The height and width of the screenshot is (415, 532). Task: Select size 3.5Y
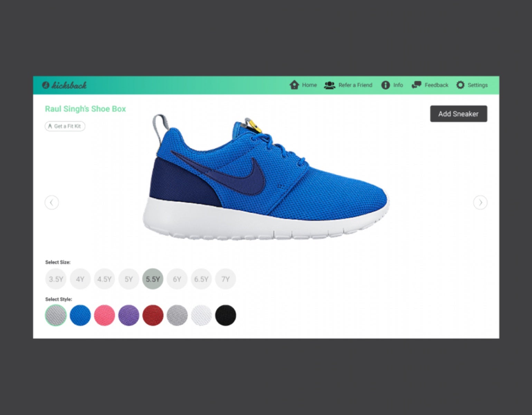tap(56, 279)
